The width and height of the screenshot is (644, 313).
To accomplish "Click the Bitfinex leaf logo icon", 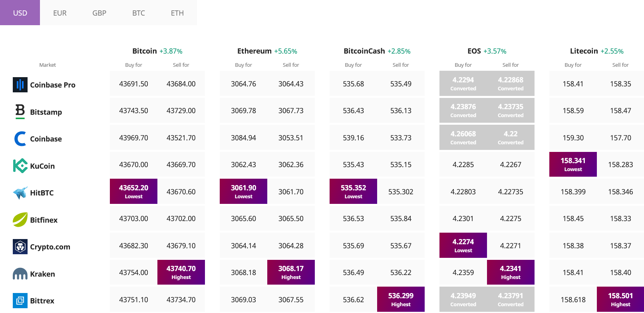I will (20, 219).
